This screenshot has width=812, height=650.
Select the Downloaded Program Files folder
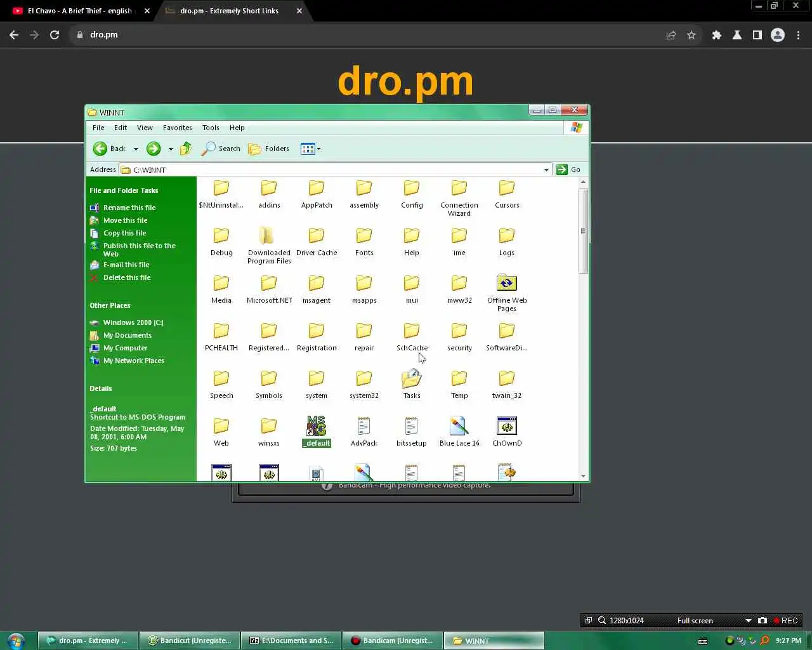(x=269, y=246)
